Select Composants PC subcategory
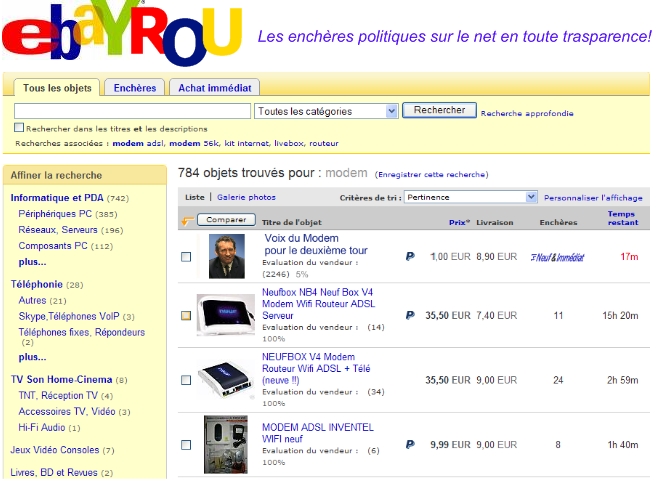Screen dimensions: 662x496 coord(53,246)
